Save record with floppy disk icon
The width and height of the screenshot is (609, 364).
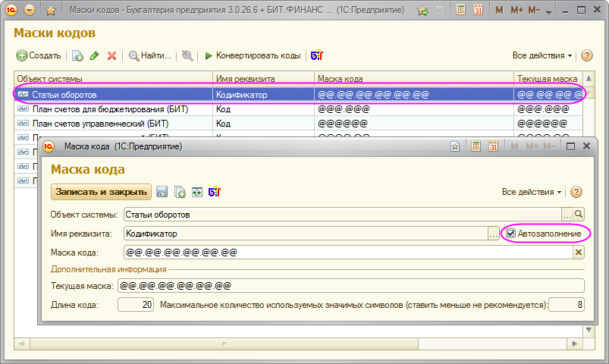(162, 192)
